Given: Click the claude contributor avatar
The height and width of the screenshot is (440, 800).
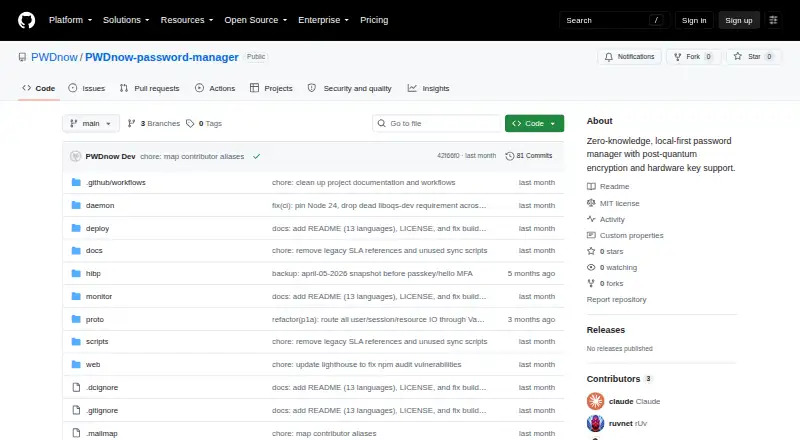Looking at the screenshot, I should tap(595, 401).
